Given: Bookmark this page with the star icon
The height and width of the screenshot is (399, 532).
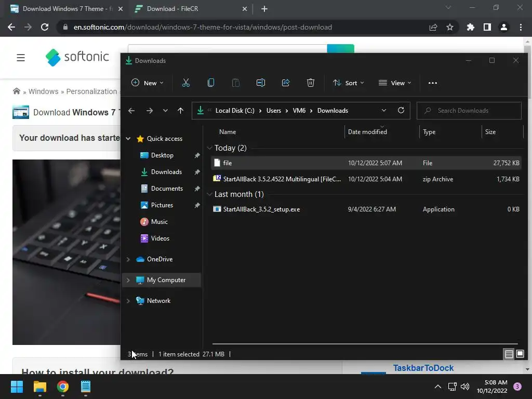Looking at the screenshot, I should click(x=449, y=27).
